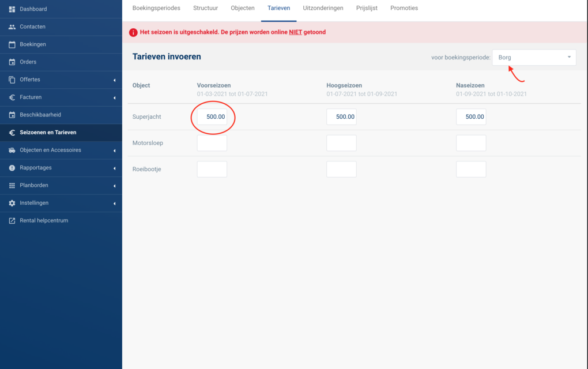Viewport: 588px width, 369px height.
Task: Click Motorsloep Hoogseizoen price field
Action: (x=341, y=143)
